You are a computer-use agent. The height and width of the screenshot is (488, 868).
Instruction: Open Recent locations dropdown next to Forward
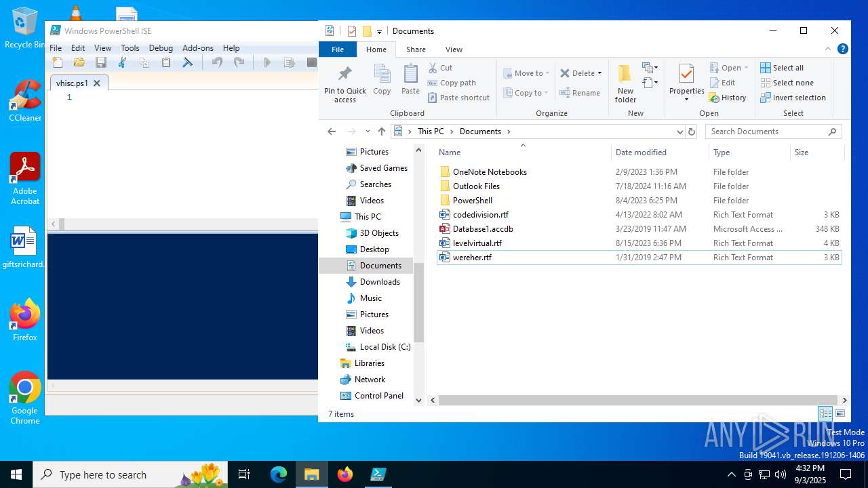(x=368, y=131)
